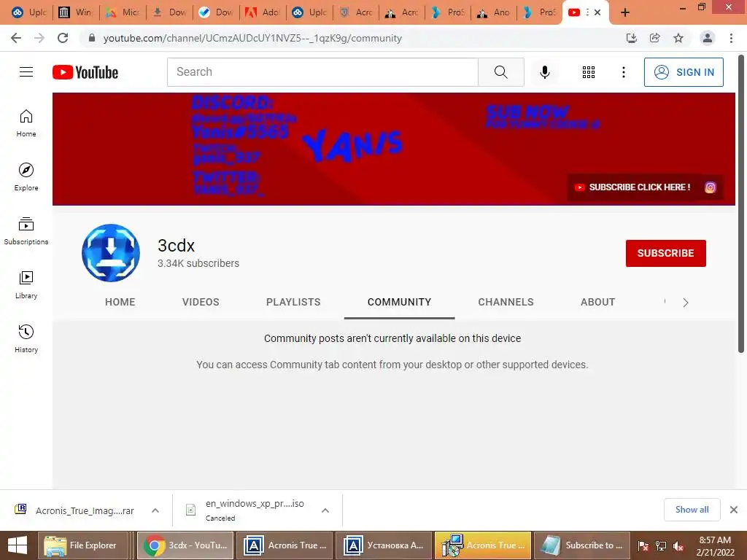Open History in the sidebar
Screen dimensions: 747x560
[26, 338]
